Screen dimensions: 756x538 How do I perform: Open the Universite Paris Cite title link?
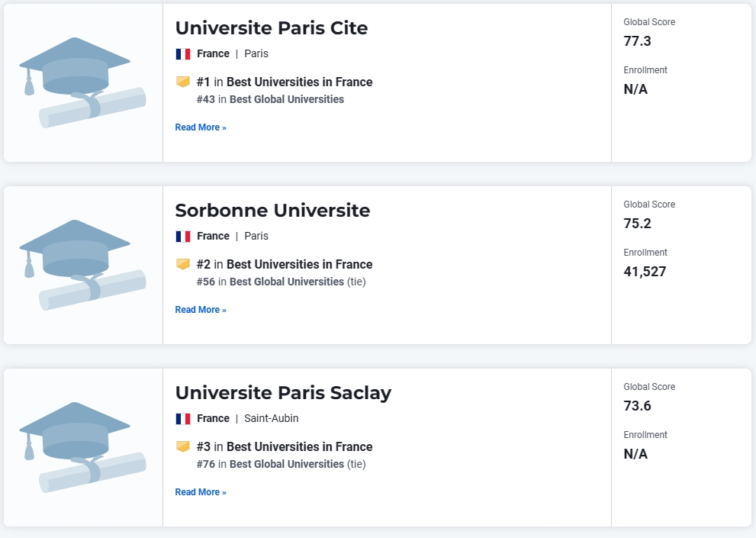(x=272, y=28)
